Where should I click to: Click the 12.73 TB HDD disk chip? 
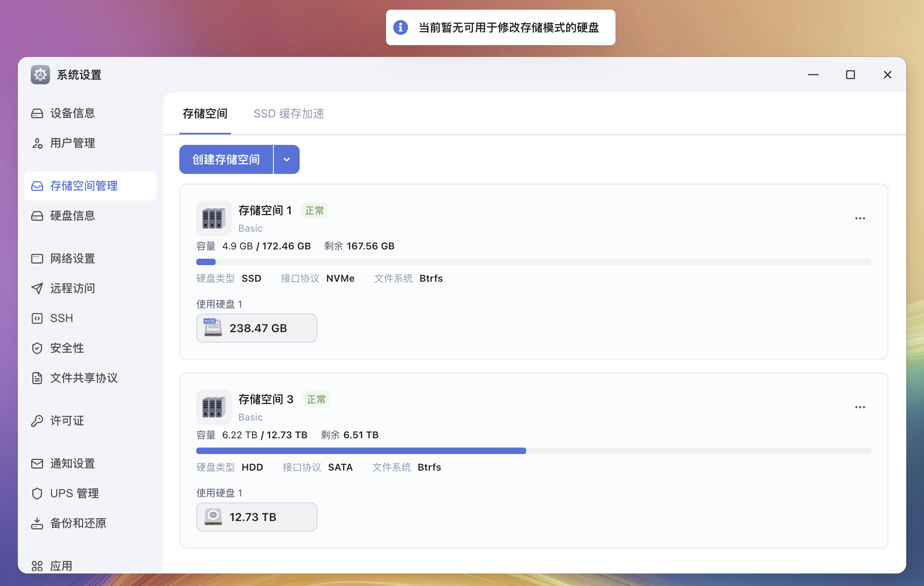coord(257,517)
